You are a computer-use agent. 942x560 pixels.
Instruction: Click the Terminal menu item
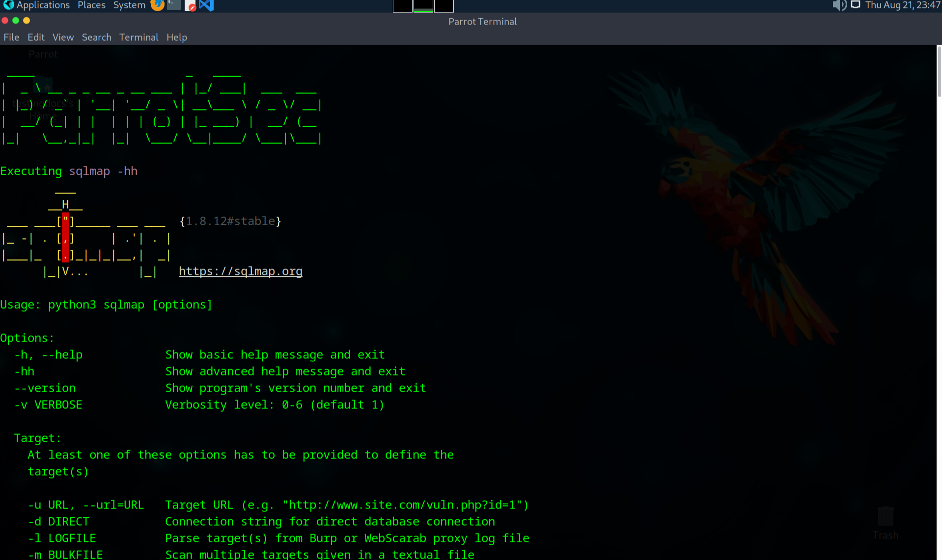[139, 37]
